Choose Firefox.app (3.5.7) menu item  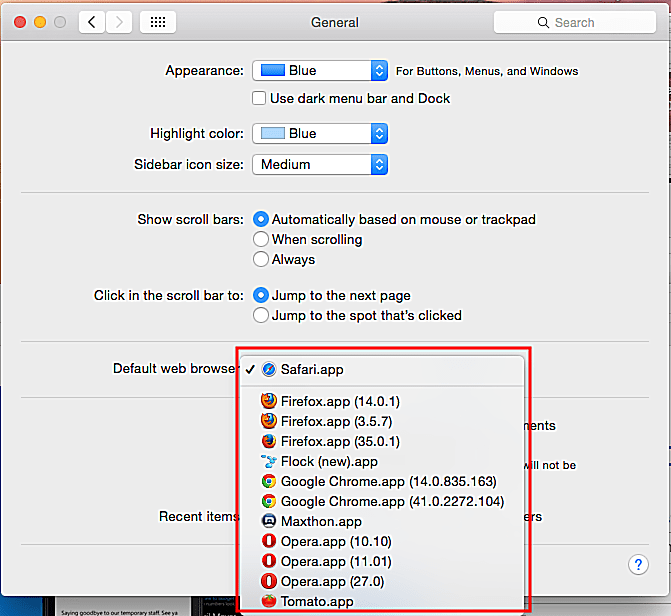382,421
